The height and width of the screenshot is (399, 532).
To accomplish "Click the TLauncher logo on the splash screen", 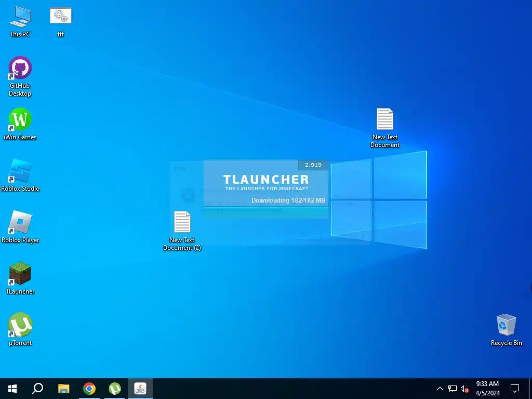I will pos(267,182).
